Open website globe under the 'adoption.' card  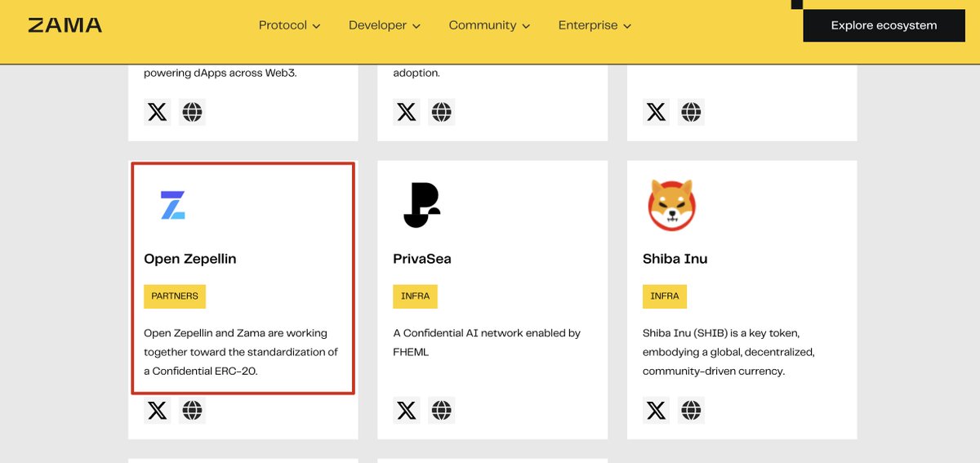(441, 112)
